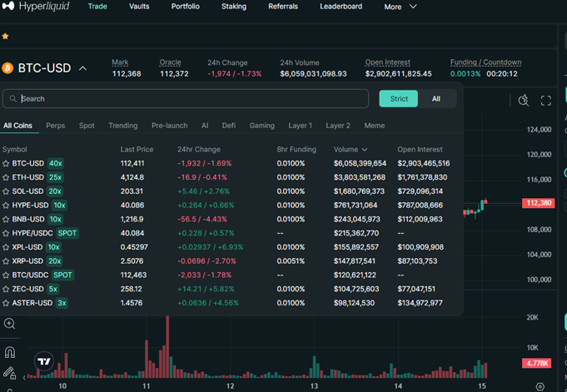Favorite ETH-USD using its star
The image size is (567, 392).
pos(6,177)
